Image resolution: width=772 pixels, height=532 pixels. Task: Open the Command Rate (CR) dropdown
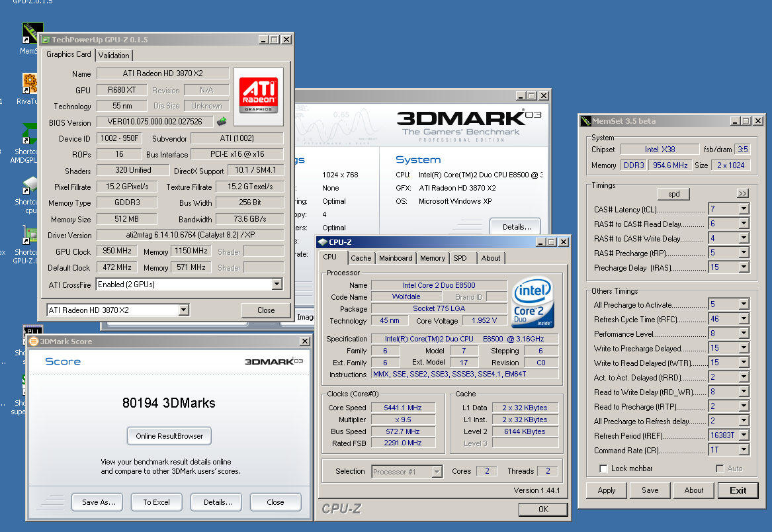coord(744,450)
